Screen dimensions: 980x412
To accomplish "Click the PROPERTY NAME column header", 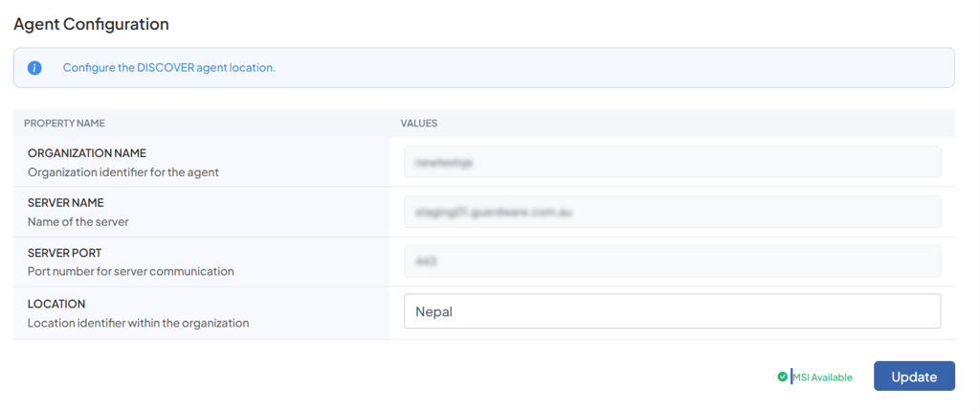I will 64,124.
